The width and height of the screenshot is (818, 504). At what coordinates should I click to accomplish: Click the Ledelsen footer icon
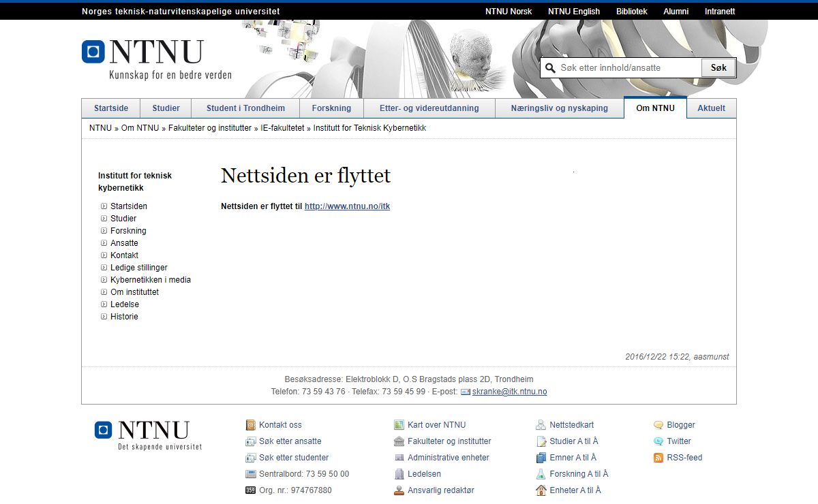click(x=399, y=474)
